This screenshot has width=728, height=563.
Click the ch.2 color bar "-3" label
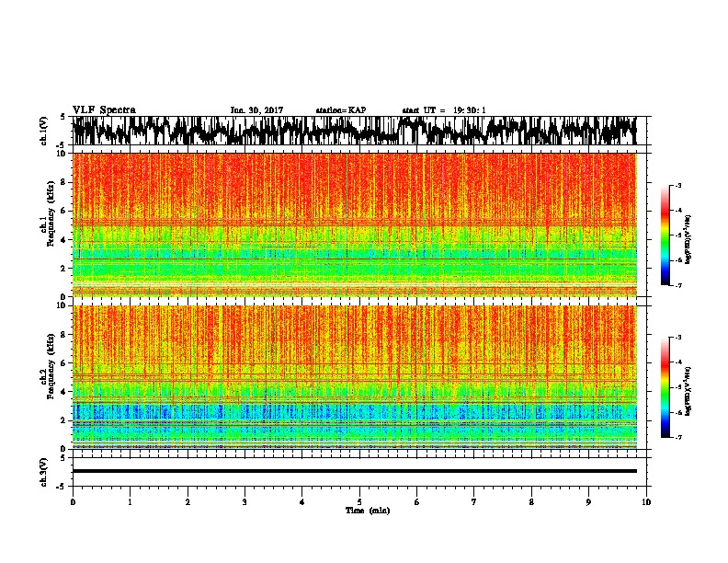point(678,338)
